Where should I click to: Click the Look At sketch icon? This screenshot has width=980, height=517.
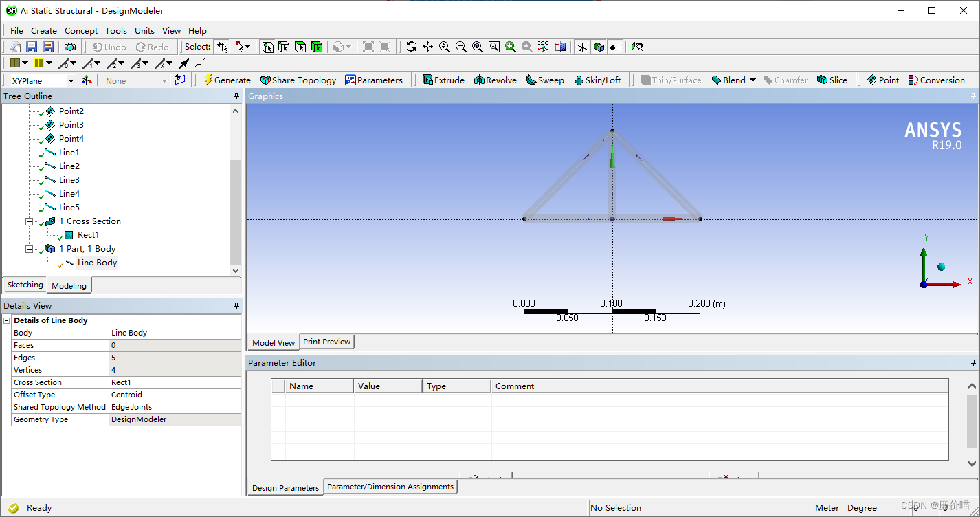click(637, 47)
